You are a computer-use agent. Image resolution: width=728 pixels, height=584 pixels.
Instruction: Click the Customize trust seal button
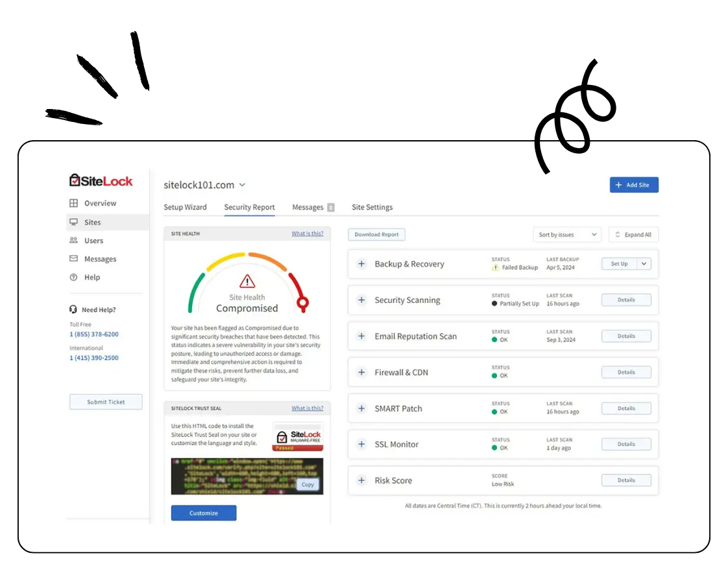click(x=204, y=513)
